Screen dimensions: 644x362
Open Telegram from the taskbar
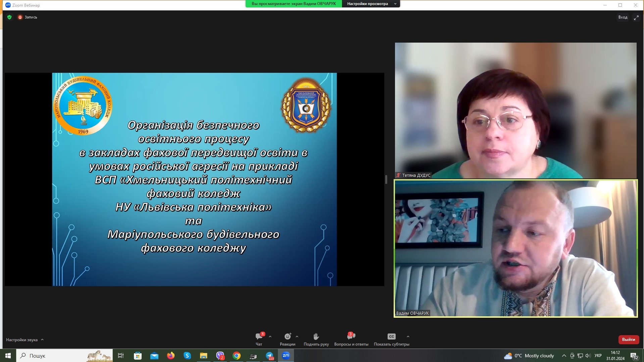point(269,356)
